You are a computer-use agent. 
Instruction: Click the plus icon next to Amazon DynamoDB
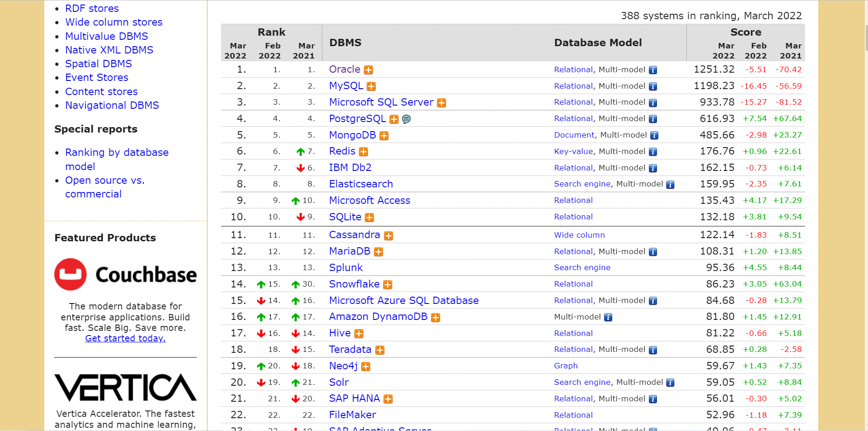point(436,318)
